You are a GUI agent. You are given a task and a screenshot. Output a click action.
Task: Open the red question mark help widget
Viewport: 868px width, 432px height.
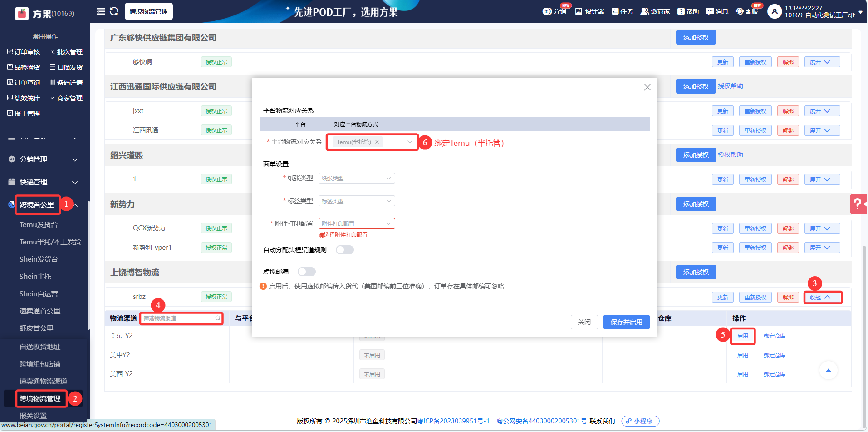(858, 204)
